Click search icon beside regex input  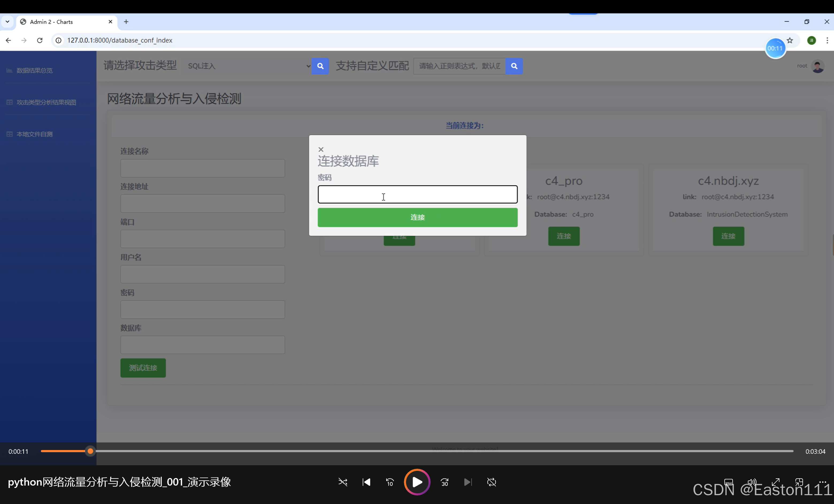514,66
